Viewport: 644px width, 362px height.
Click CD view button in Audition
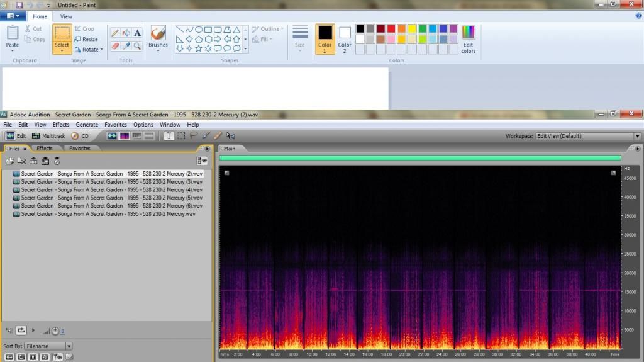point(80,136)
